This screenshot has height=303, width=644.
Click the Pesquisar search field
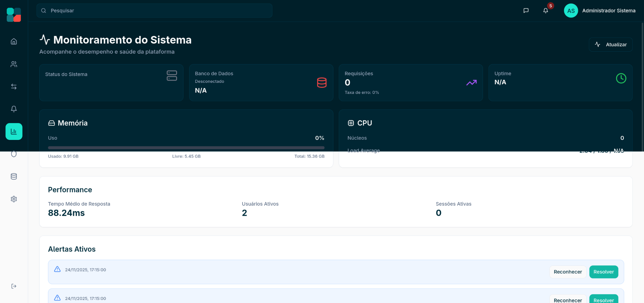tap(154, 11)
